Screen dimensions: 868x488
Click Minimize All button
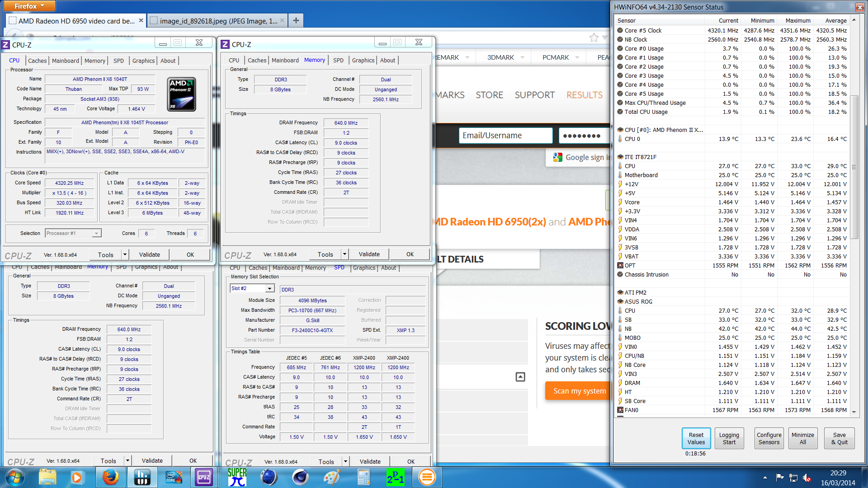[803, 438]
